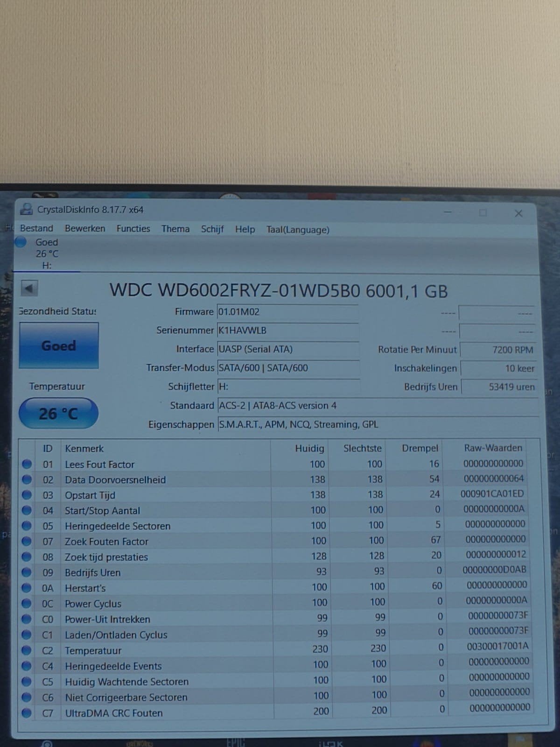
Task: Click the status dot for Data Doorvoersnelheid
Action: pos(27,479)
